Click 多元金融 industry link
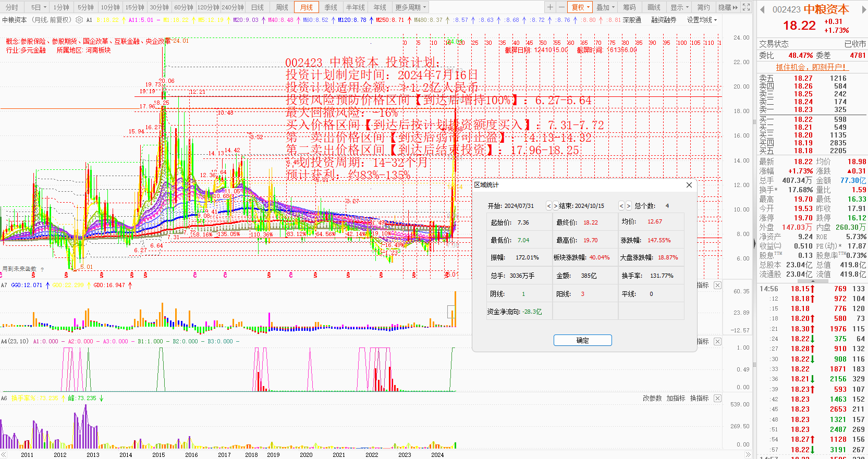Viewport: 868px width, 459px height. pyautogui.click(x=33, y=50)
